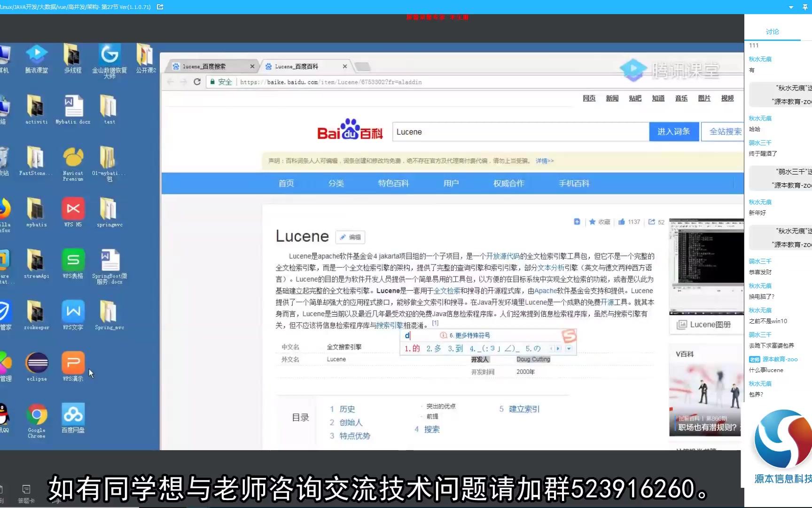Open the Spring_mvc folder icon
This screenshot has height=508, width=812.
point(109,315)
